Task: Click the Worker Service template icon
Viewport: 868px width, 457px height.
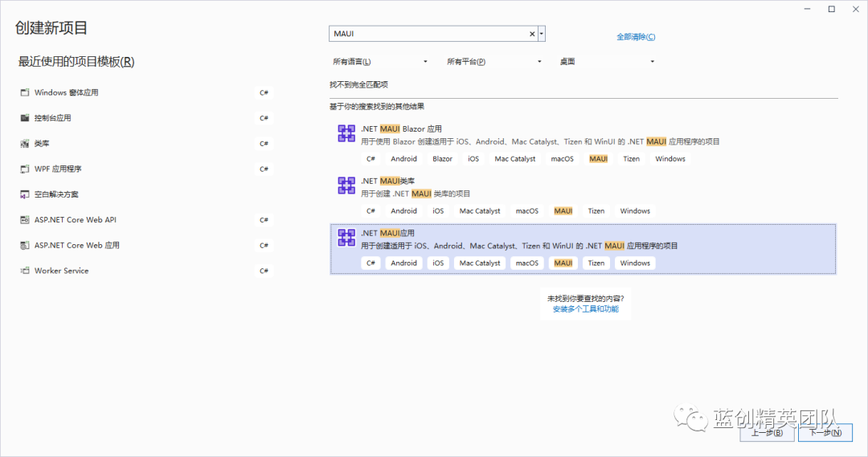Action: pos(24,271)
